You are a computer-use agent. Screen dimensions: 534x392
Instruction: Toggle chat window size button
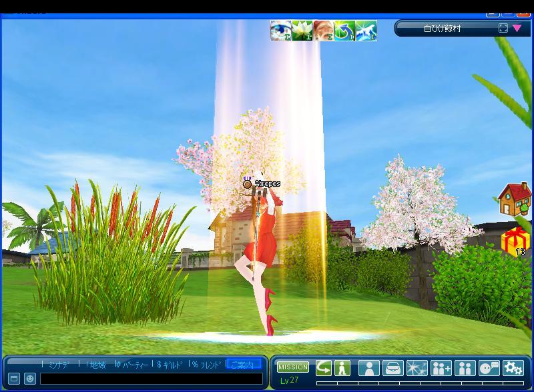pos(14,379)
